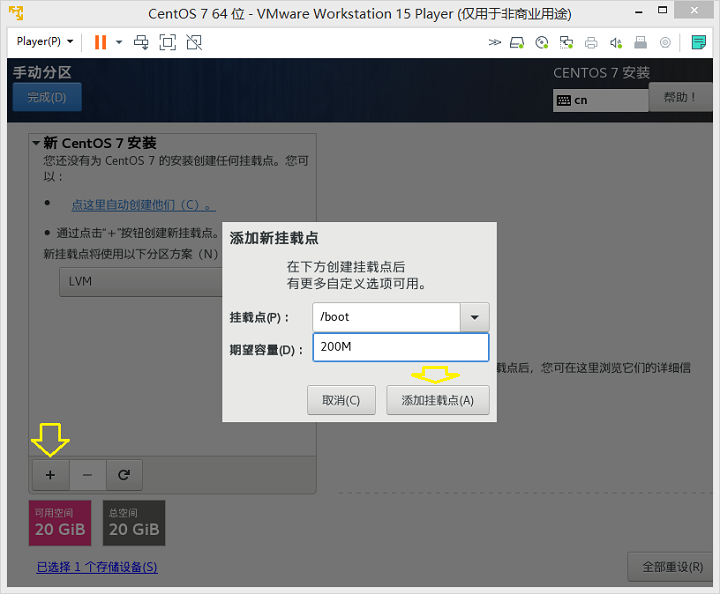Click 添加挂载点(A) button
The width and height of the screenshot is (720, 594).
click(438, 400)
